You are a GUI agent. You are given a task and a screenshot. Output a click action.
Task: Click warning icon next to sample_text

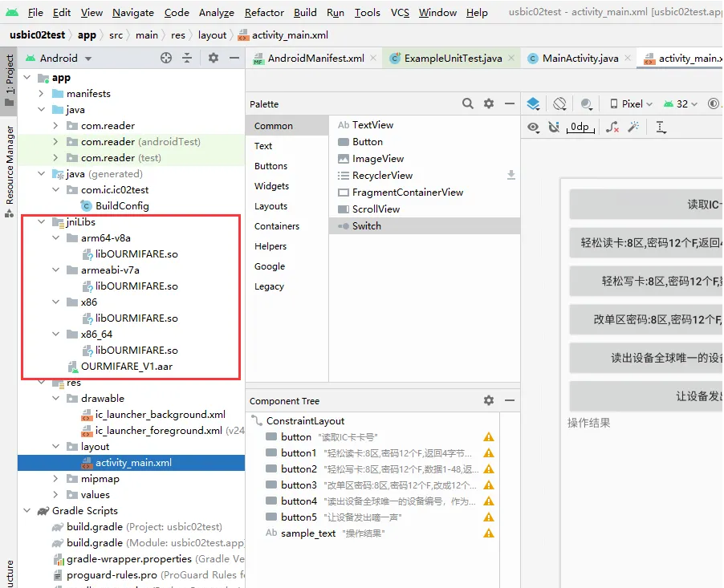[x=489, y=533]
